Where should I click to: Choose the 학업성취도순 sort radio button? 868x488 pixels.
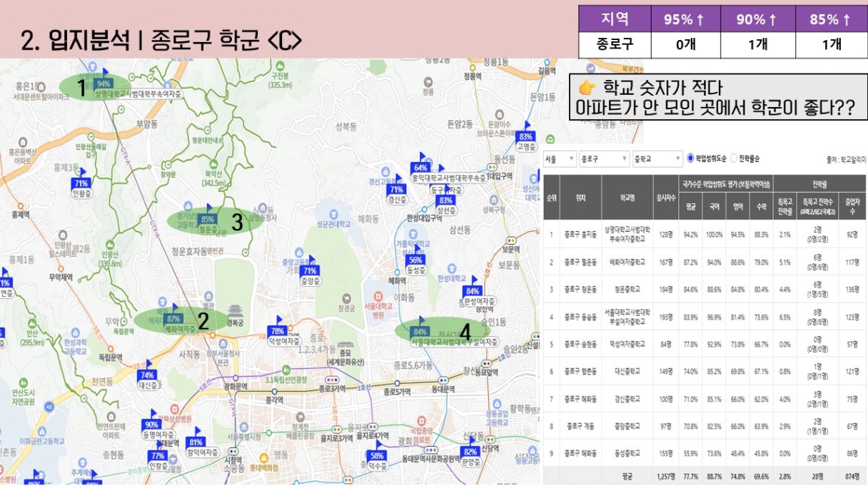690,158
